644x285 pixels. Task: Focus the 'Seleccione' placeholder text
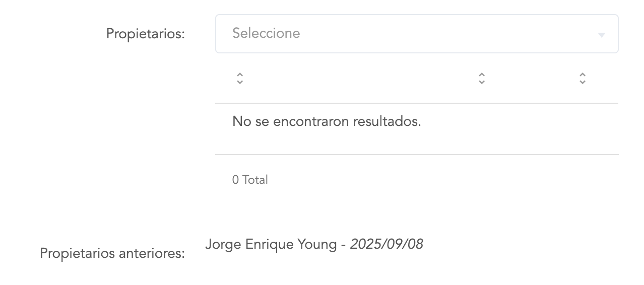tap(266, 33)
